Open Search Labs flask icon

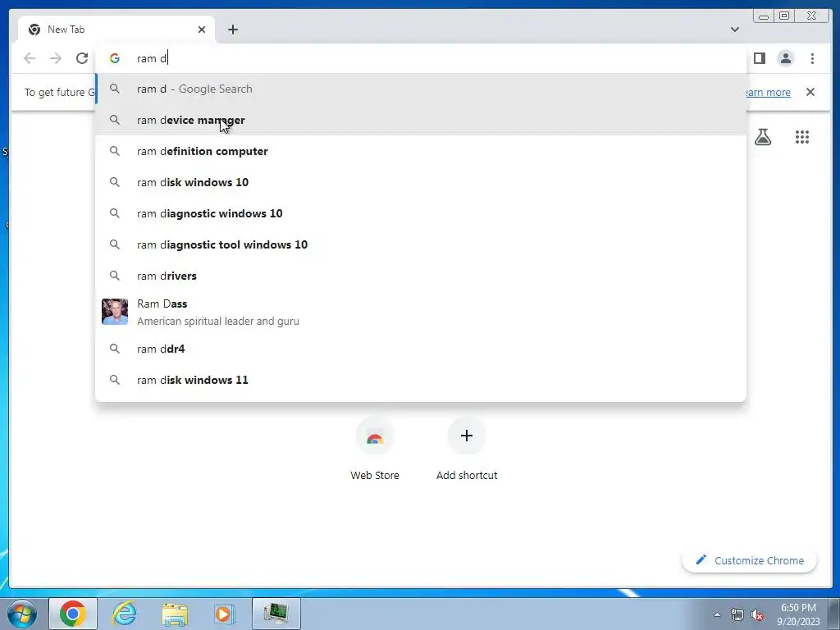tap(763, 137)
